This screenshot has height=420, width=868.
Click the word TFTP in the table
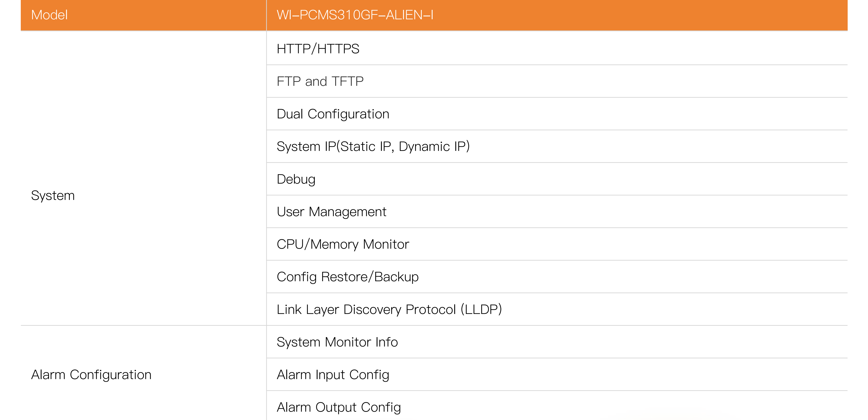tap(348, 82)
